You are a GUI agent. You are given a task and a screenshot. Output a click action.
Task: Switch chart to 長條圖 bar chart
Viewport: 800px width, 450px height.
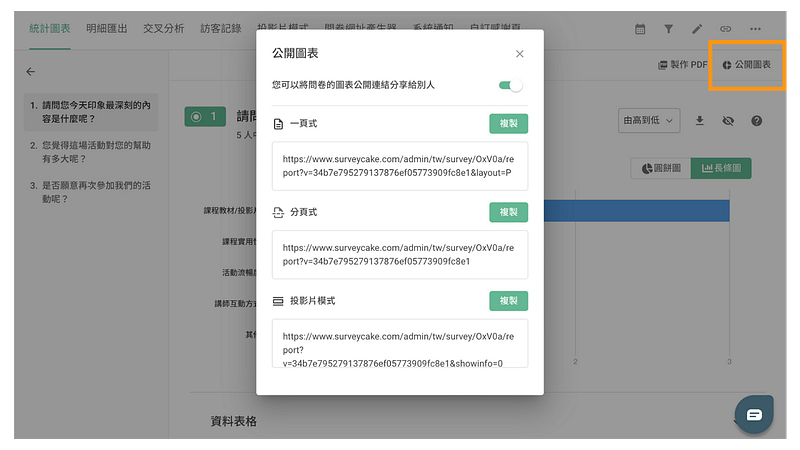(721, 168)
